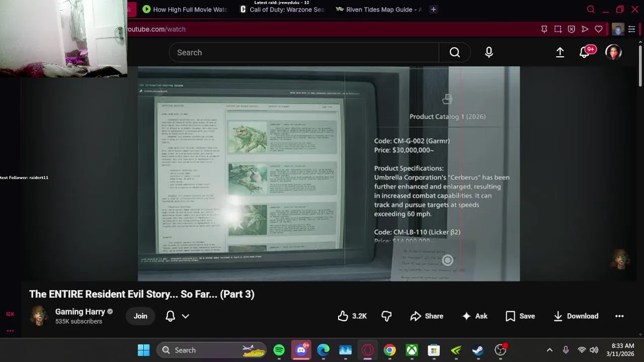Search by voice microphone icon
The height and width of the screenshot is (362, 644).
[489, 52]
